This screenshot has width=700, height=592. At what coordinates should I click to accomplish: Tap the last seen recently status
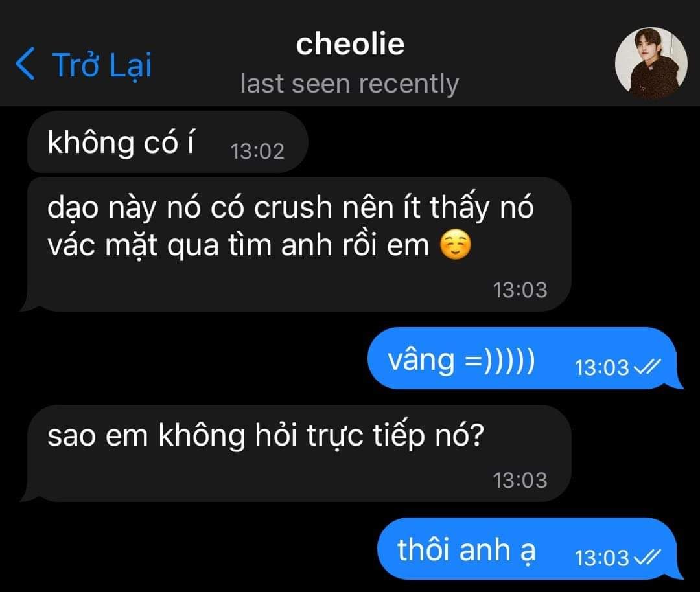[349, 84]
